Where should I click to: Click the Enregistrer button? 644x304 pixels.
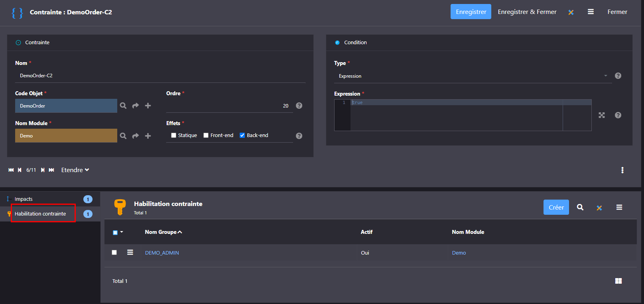tap(471, 12)
